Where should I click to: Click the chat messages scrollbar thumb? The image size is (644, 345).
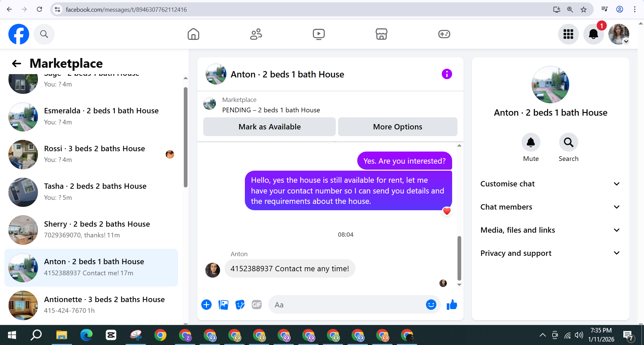[459, 258]
